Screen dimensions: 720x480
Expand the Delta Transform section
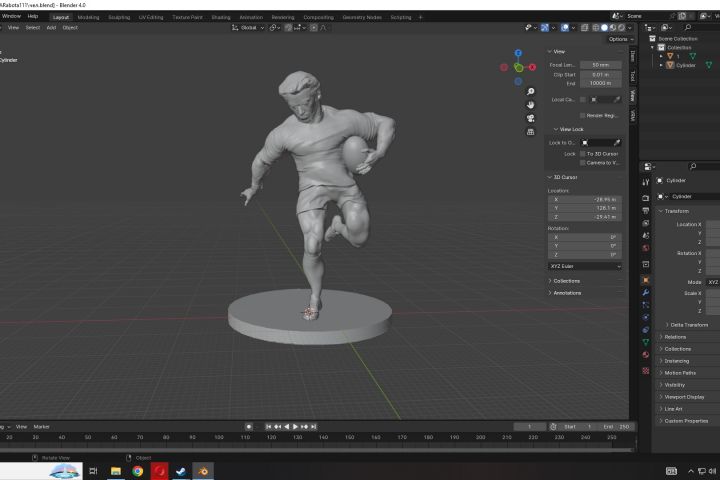[689, 325]
